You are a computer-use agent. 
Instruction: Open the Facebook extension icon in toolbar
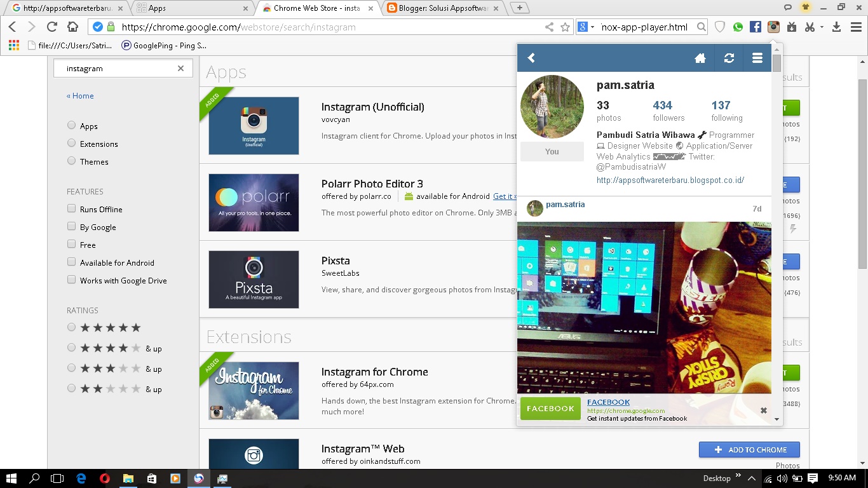[756, 27]
